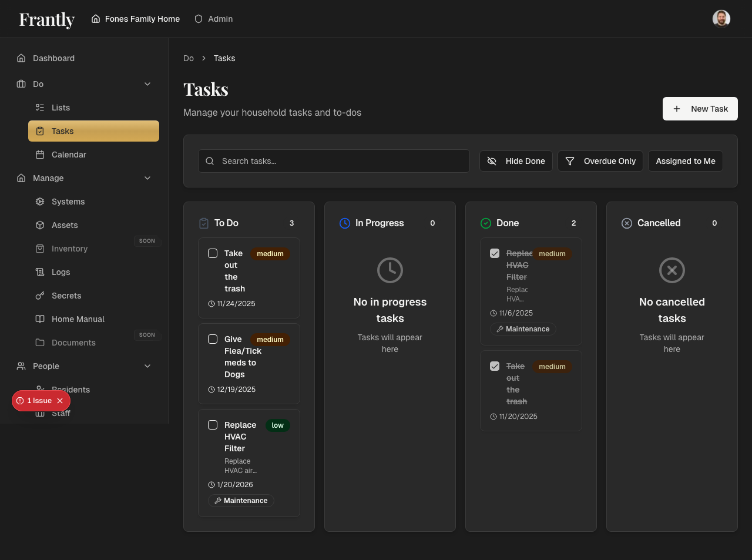Image resolution: width=752 pixels, height=560 pixels.
Task: Dismiss the 1 Issue notification badge
Action: point(61,400)
